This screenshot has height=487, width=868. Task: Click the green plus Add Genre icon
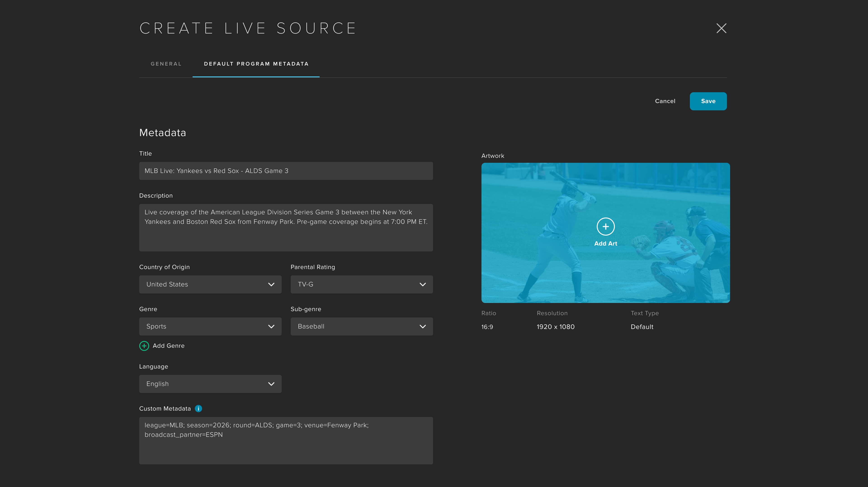144,346
